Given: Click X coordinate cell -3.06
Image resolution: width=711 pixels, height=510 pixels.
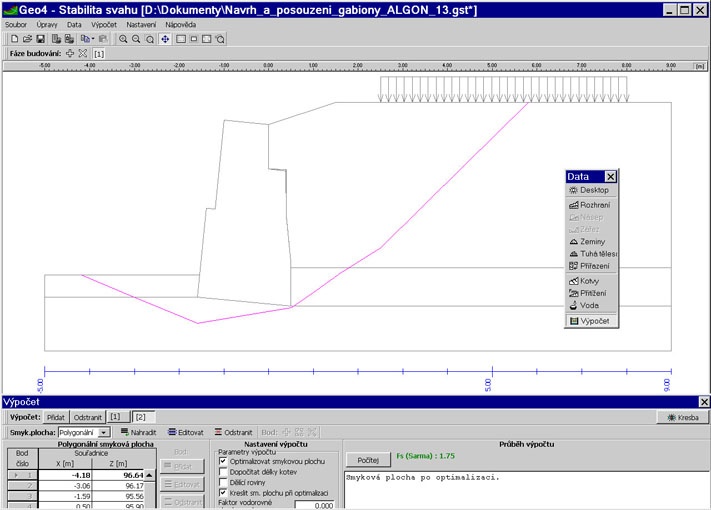Looking at the screenshot, I should pyautogui.click(x=65, y=486).
